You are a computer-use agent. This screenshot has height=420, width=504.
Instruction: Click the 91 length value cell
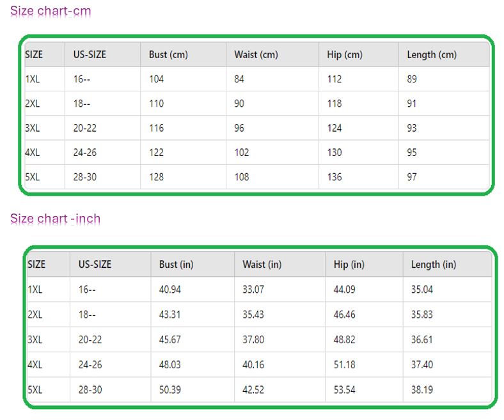(412, 104)
